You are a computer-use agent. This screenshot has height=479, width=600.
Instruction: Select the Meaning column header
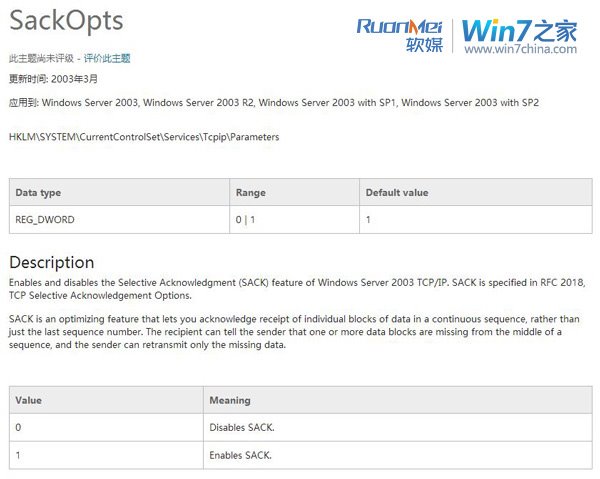pyautogui.click(x=229, y=400)
